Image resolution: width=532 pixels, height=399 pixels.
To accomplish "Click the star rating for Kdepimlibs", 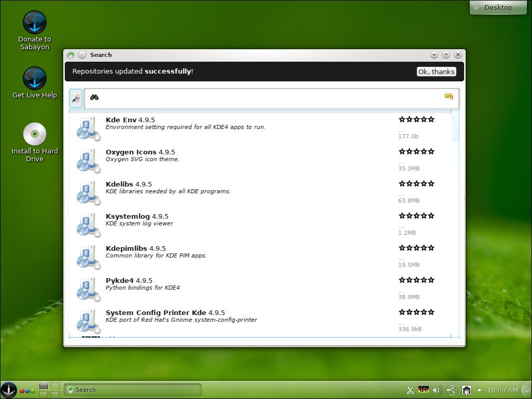I will click(x=416, y=248).
